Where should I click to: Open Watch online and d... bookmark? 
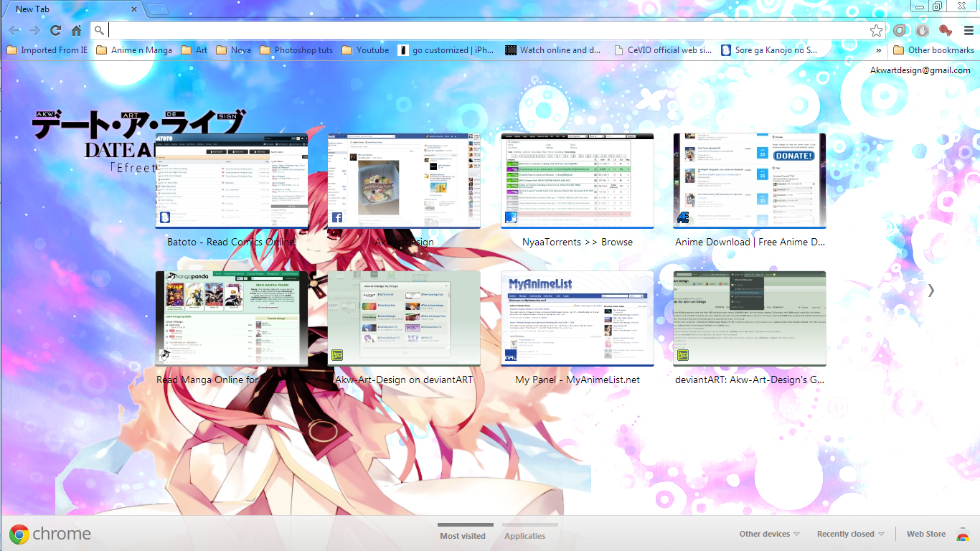point(553,50)
